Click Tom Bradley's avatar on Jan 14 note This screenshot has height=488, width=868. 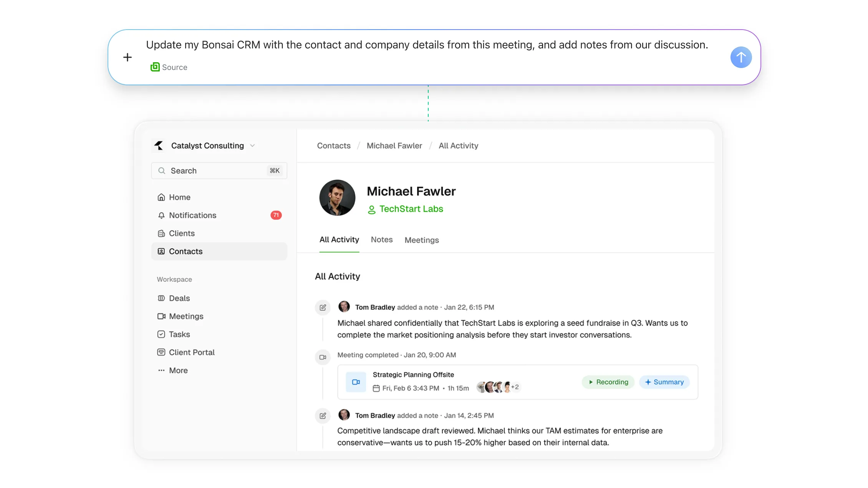coord(344,415)
